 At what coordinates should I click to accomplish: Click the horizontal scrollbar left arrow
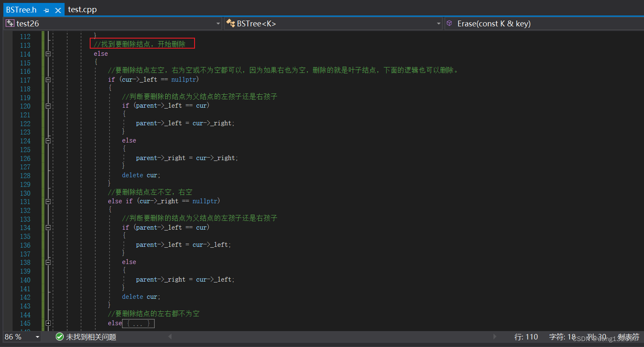point(170,337)
